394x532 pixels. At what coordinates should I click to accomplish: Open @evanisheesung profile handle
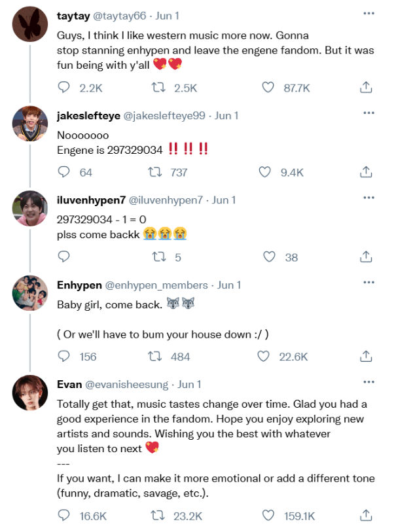tap(128, 385)
